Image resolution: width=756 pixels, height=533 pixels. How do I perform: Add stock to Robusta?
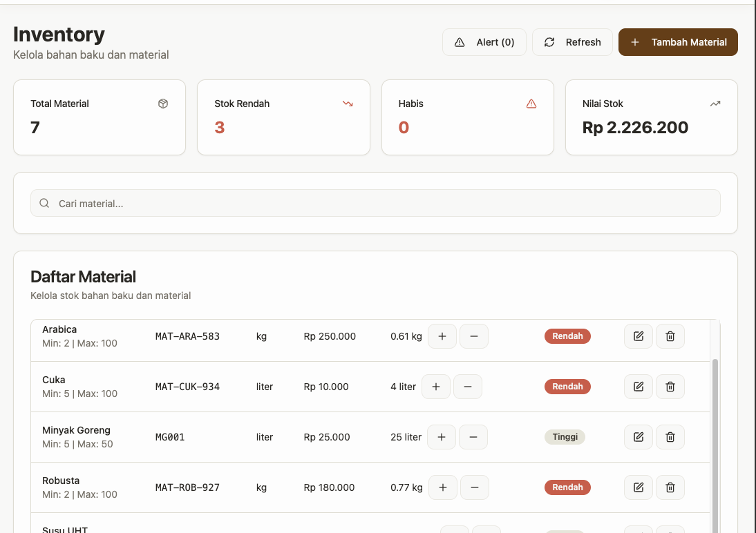tap(442, 487)
